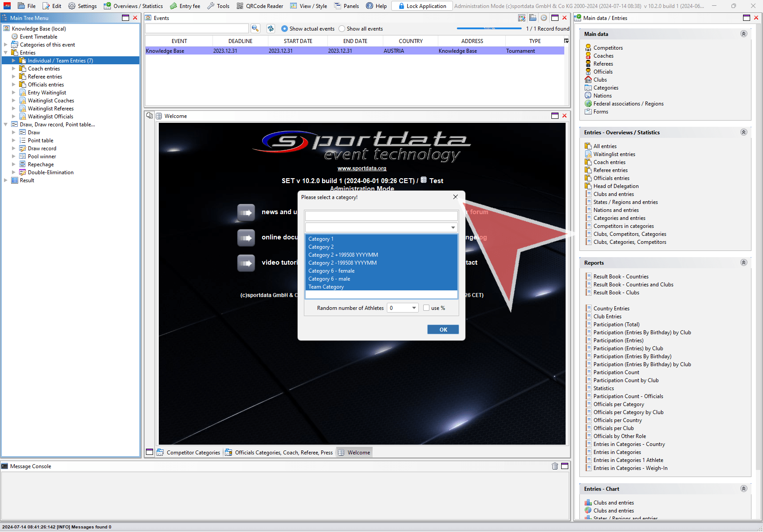Click the search magnifier icon in Events
This screenshot has width=763, height=532.
point(255,28)
